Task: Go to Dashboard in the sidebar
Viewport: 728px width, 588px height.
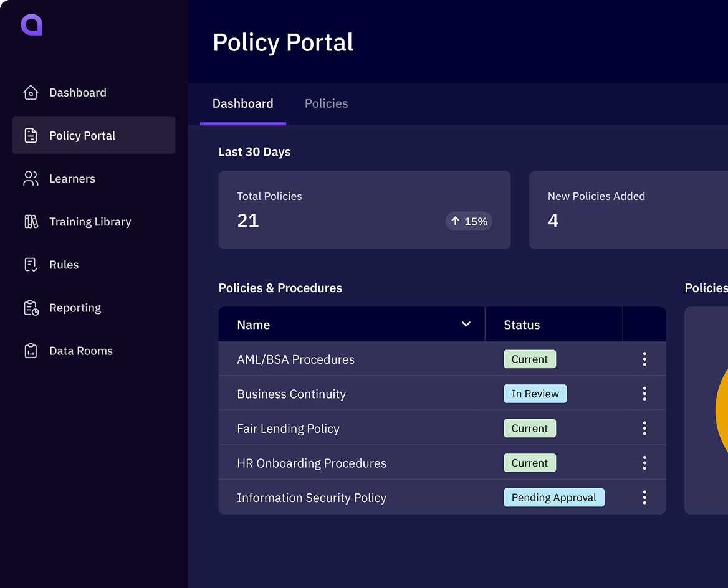Action: 93,92
